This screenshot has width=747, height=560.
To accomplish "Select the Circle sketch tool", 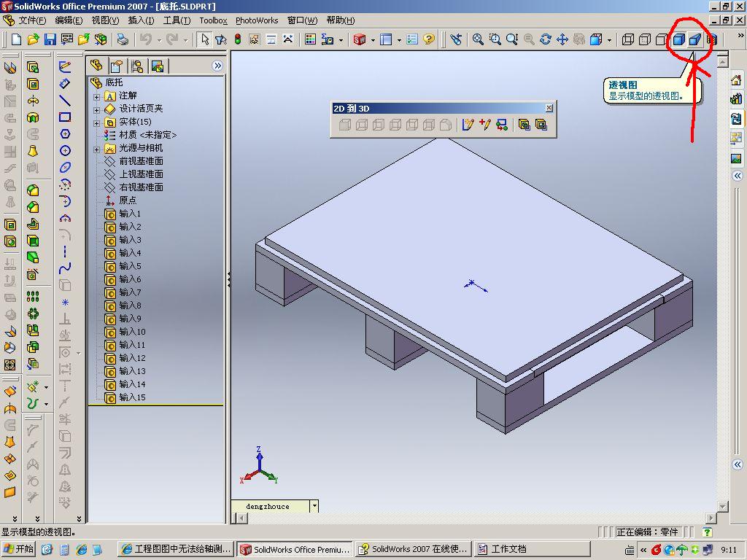I will coord(65,150).
